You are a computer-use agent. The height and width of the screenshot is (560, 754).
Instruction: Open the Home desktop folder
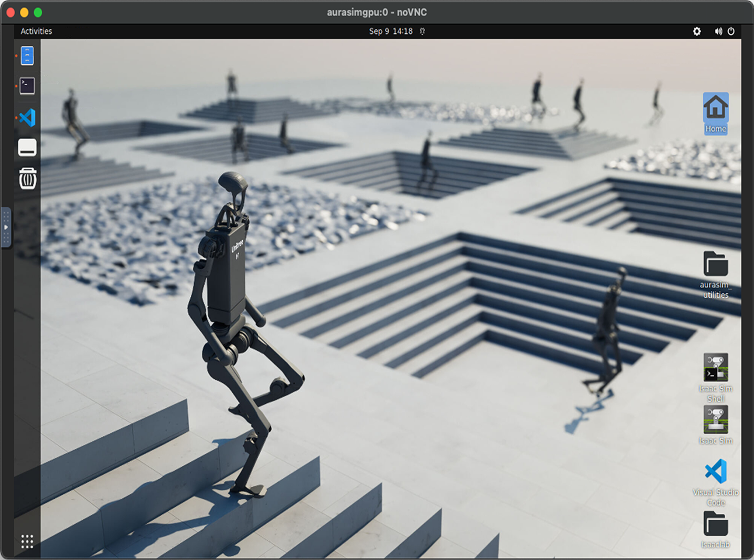(x=715, y=113)
